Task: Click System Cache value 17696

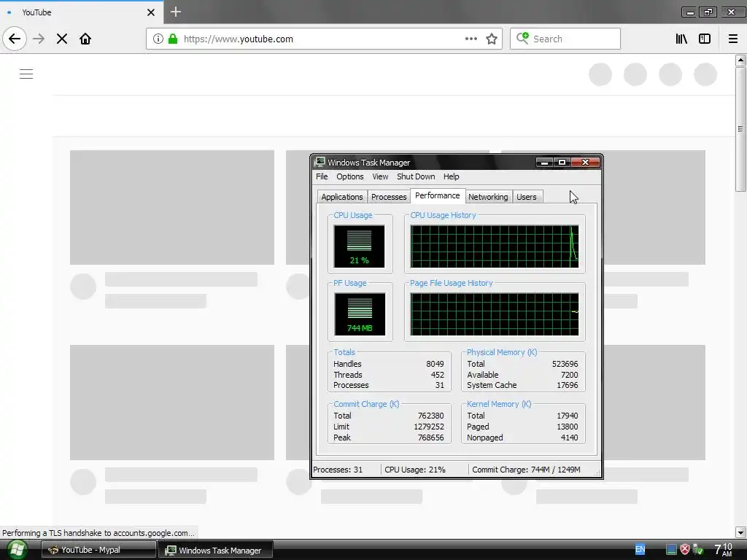Action: click(567, 385)
